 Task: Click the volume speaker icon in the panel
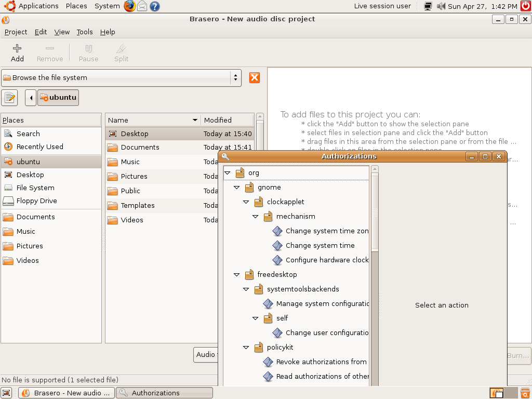click(441, 6)
